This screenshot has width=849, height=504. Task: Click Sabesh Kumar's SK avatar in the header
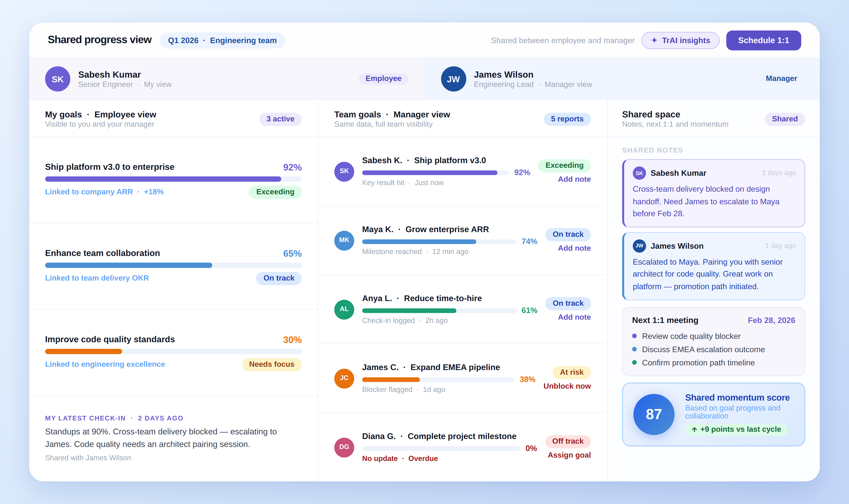pos(58,79)
